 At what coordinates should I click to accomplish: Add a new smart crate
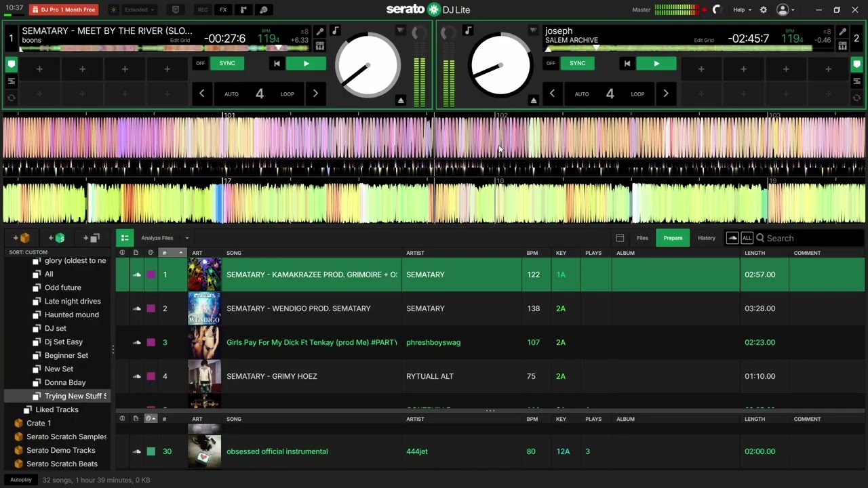[x=57, y=238]
